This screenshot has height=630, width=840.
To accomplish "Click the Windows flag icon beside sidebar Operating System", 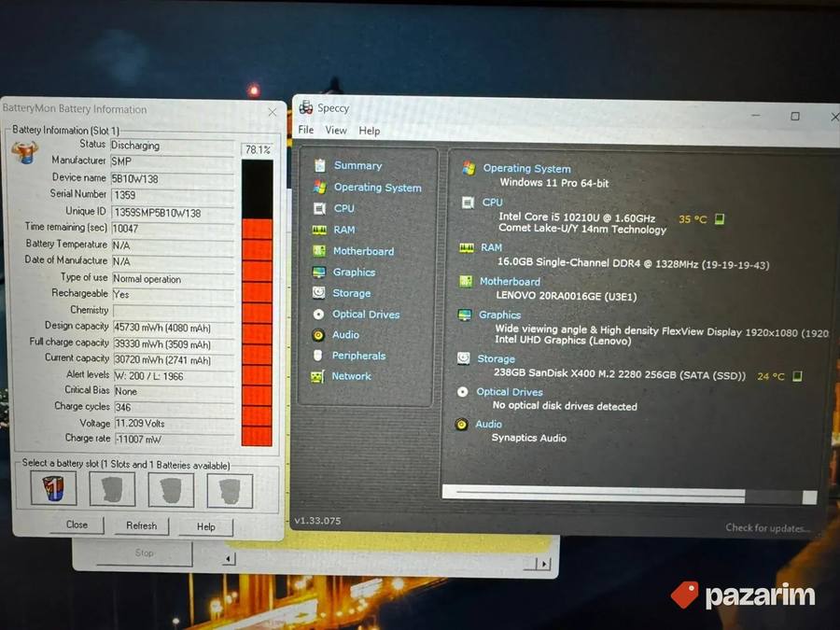I will 320,187.
